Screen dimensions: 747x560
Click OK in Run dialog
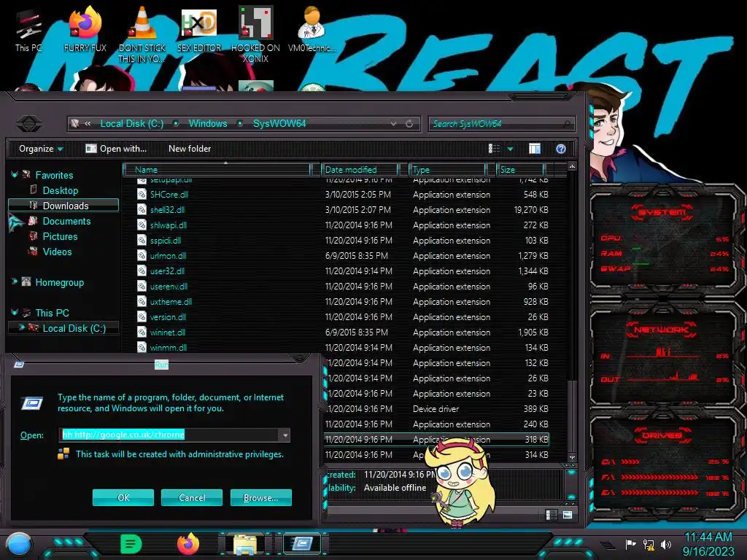123,497
